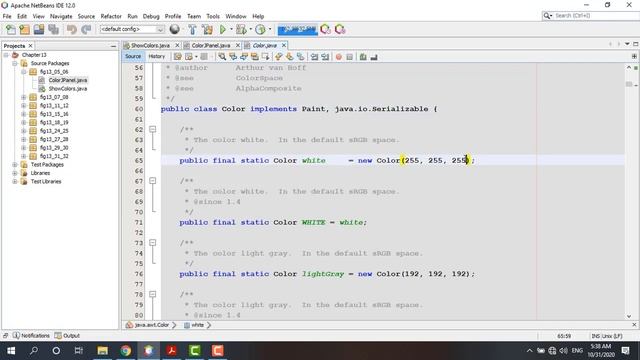Click the New File toolbar icon
This screenshot has width=640, height=360.
[x=11, y=29]
